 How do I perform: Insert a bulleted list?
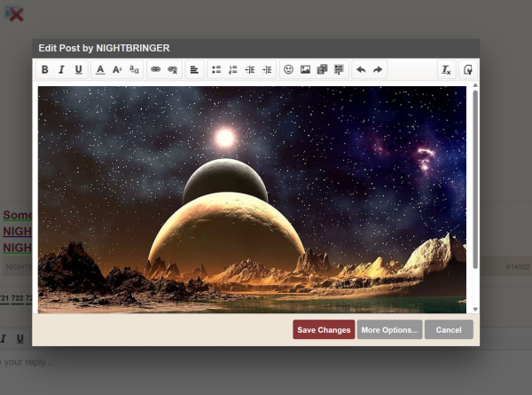tap(216, 70)
